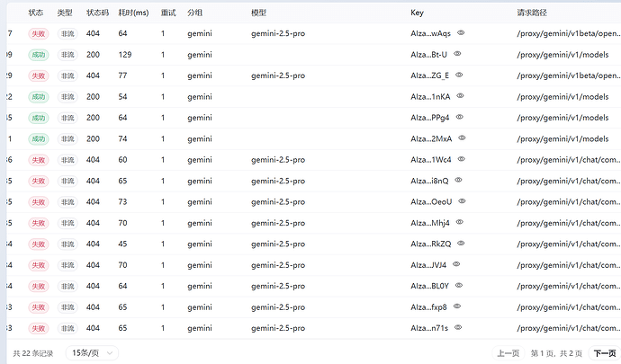
Task: Toggle visibility of key AIza...PPg4
Action: pyautogui.click(x=459, y=117)
